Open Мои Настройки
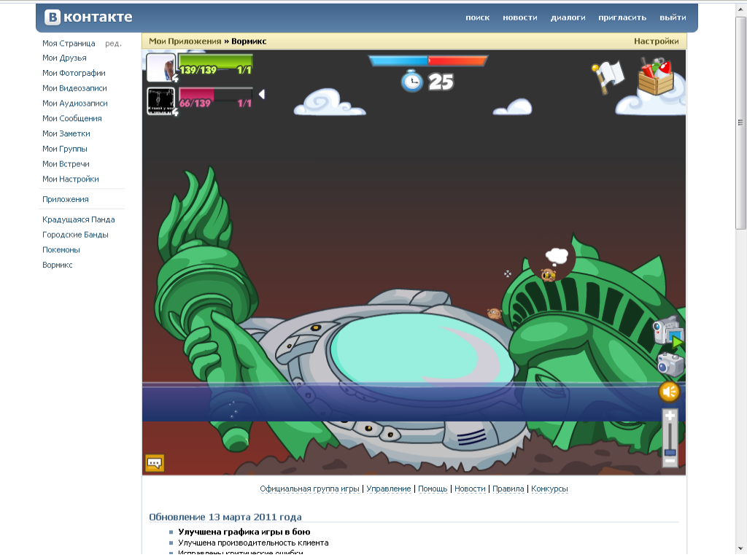Viewport: 747px width, 560px height. (x=71, y=179)
